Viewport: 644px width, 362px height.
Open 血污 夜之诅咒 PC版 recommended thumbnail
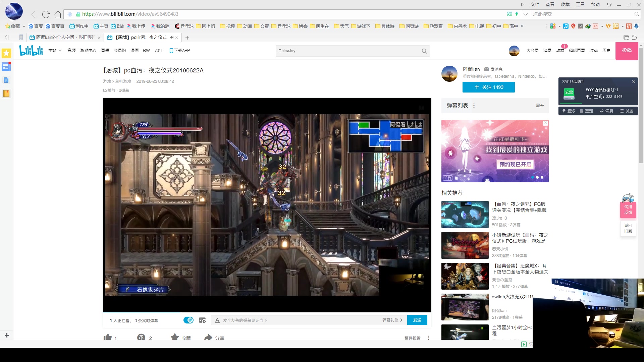tap(465, 215)
